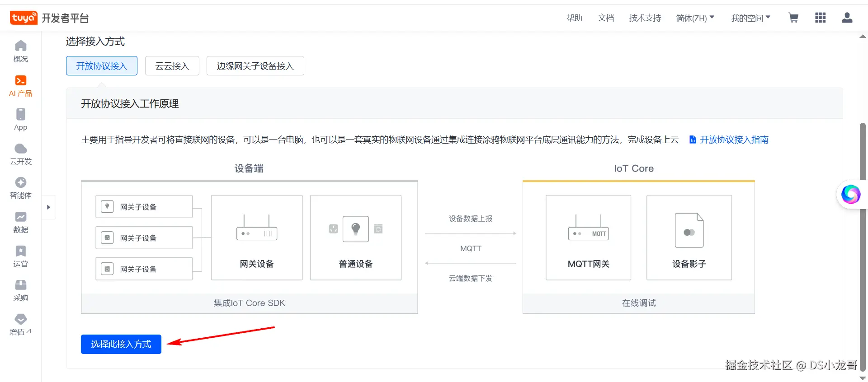Open the apps grid menu icon

pos(821,18)
